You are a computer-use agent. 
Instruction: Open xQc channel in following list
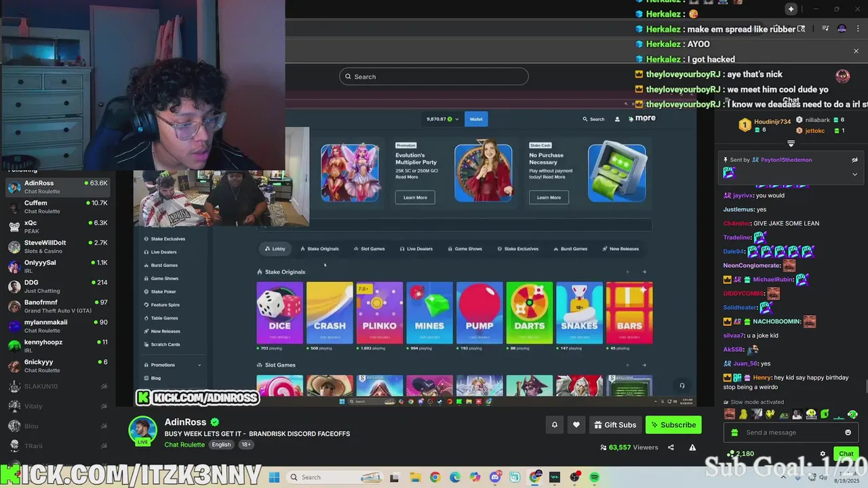[x=58, y=226]
